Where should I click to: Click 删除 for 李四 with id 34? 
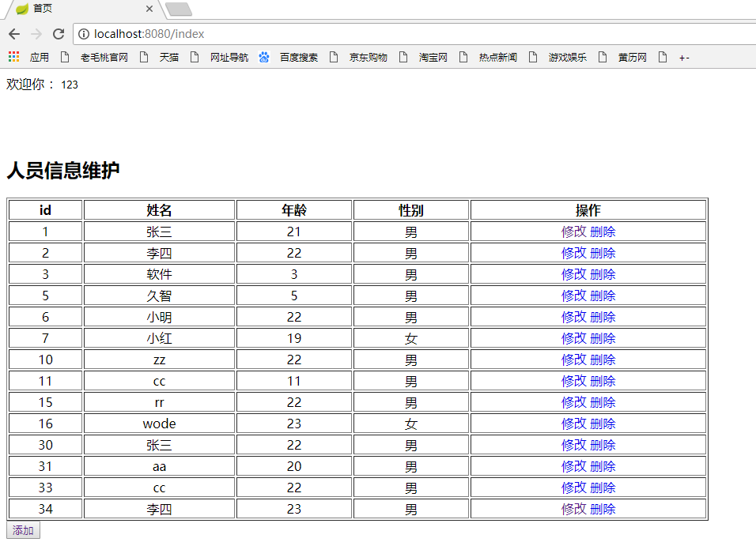pos(603,509)
